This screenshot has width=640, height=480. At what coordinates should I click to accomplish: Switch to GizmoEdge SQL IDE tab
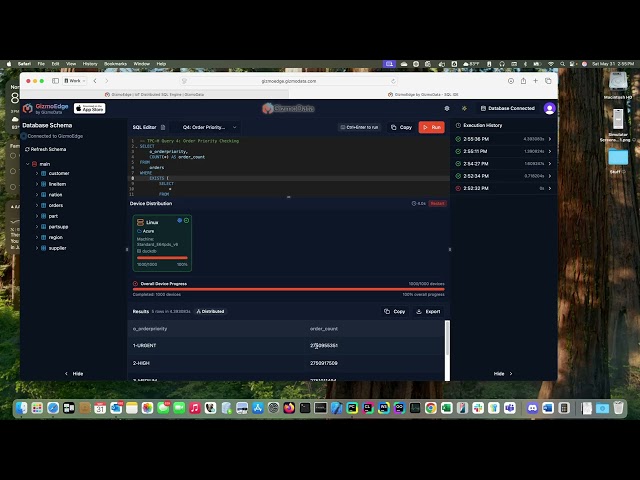coord(423,94)
